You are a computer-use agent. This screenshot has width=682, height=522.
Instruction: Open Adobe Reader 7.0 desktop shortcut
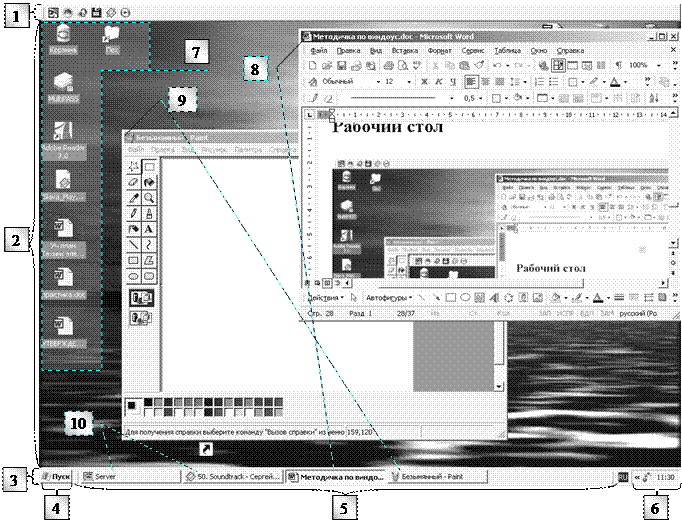click(64, 140)
